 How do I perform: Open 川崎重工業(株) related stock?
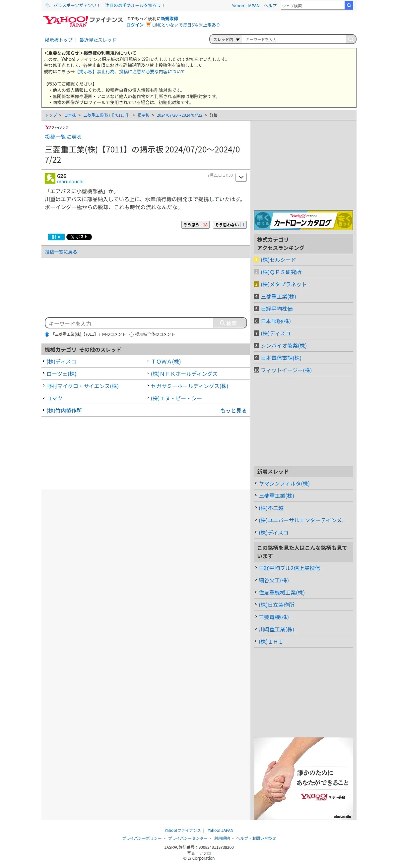click(276, 629)
